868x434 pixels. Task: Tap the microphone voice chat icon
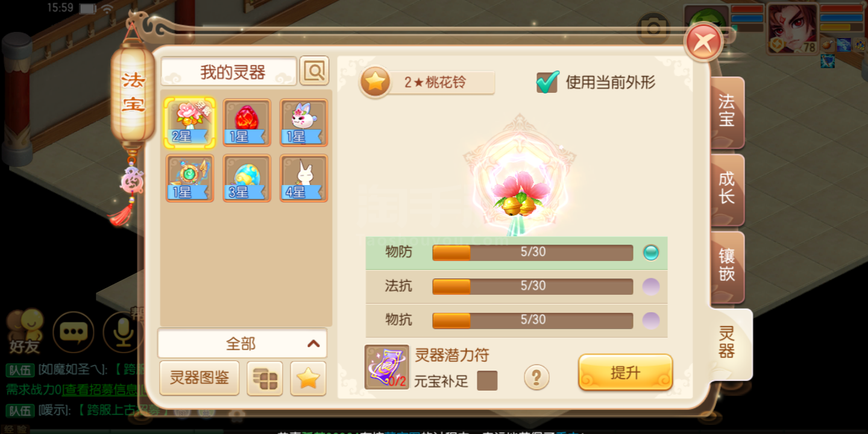click(123, 332)
